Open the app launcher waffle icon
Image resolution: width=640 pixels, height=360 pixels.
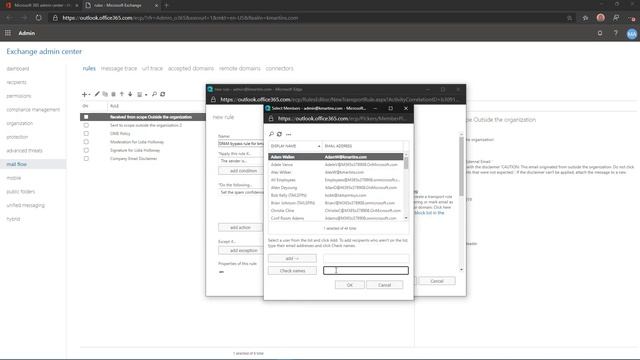point(8,33)
